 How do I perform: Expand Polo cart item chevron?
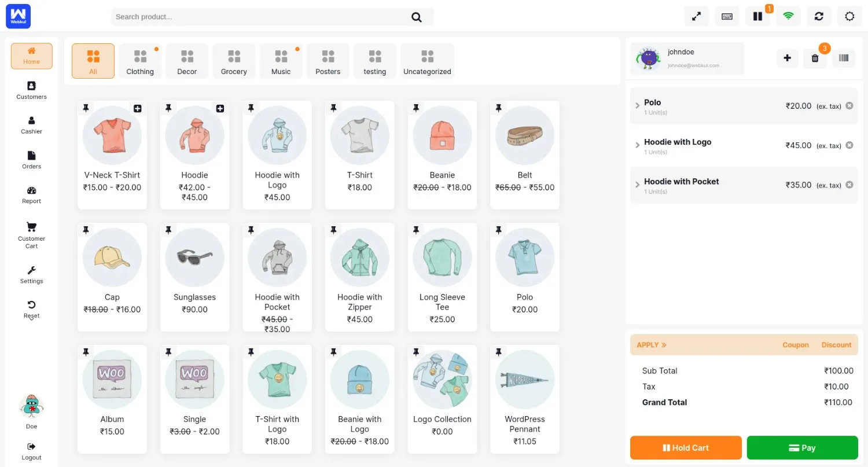pos(637,105)
